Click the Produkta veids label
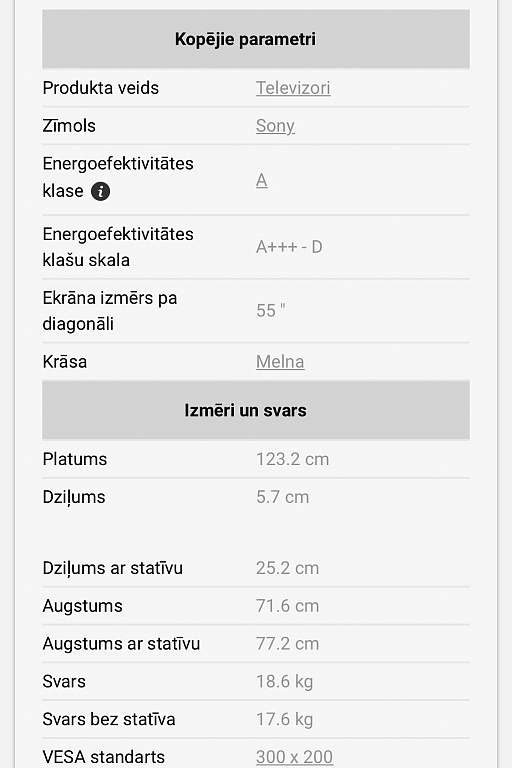The width and height of the screenshot is (512, 768). click(x=101, y=88)
